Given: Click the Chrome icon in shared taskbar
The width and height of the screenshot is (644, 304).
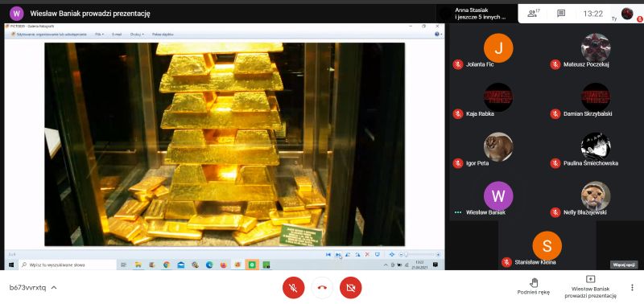Looking at the screenshot, I should coord(167,265).
